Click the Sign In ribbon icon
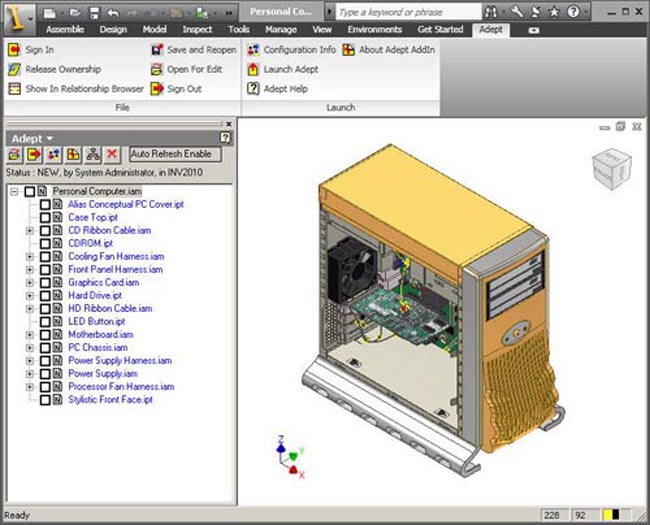Viewport: 650px width, 525px height. point(14,50)
